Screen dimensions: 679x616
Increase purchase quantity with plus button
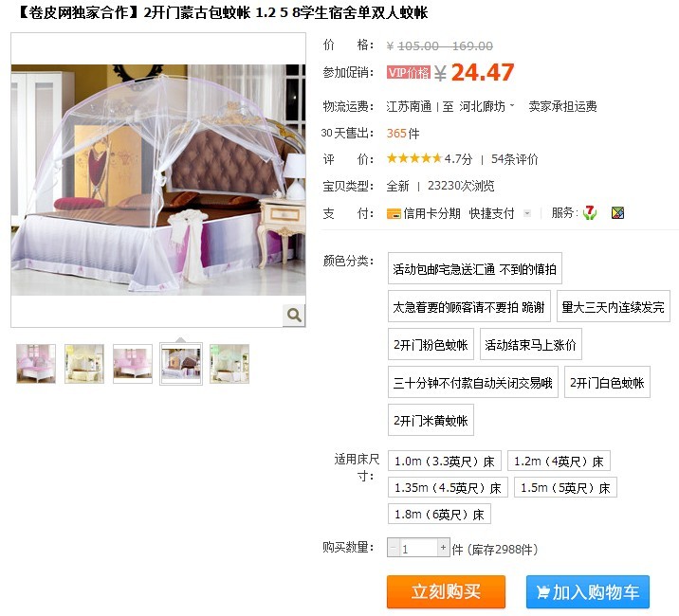pyautogui.click(x=443, y=548)
